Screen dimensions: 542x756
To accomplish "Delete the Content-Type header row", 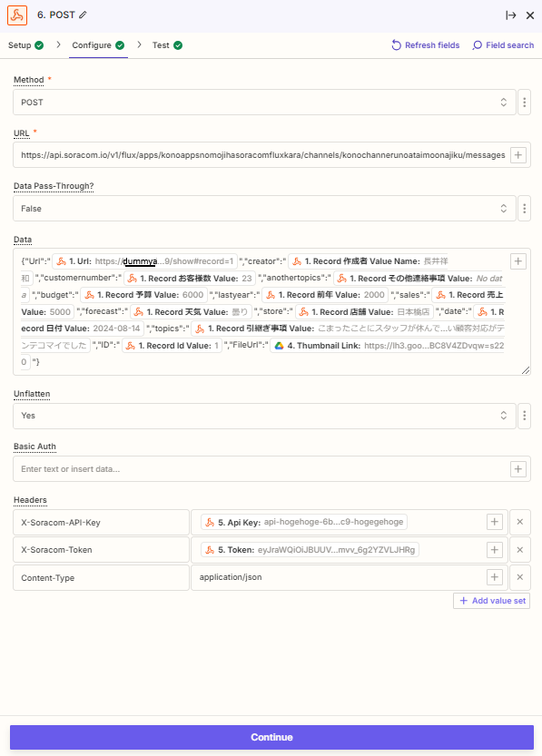I will (520, 577).
